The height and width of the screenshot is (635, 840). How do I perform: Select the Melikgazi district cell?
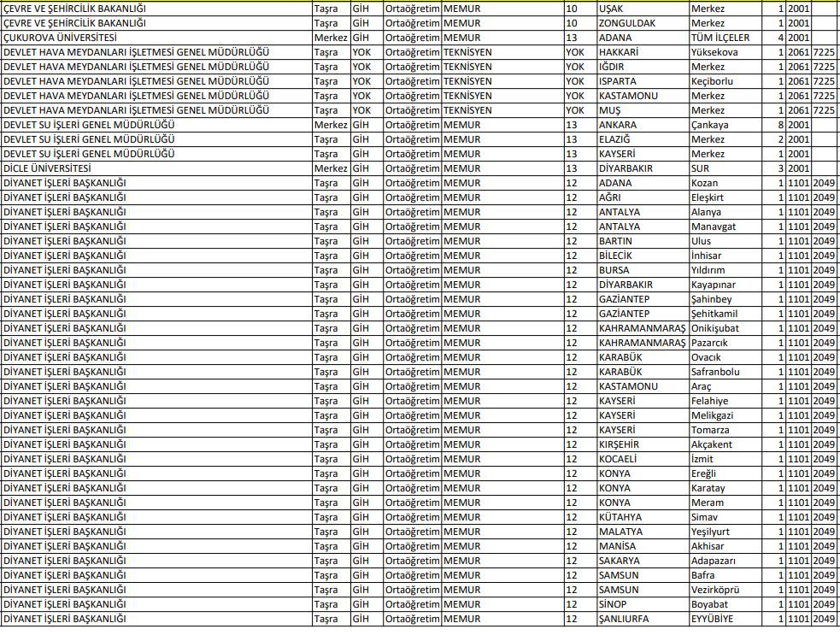point(725,415)
